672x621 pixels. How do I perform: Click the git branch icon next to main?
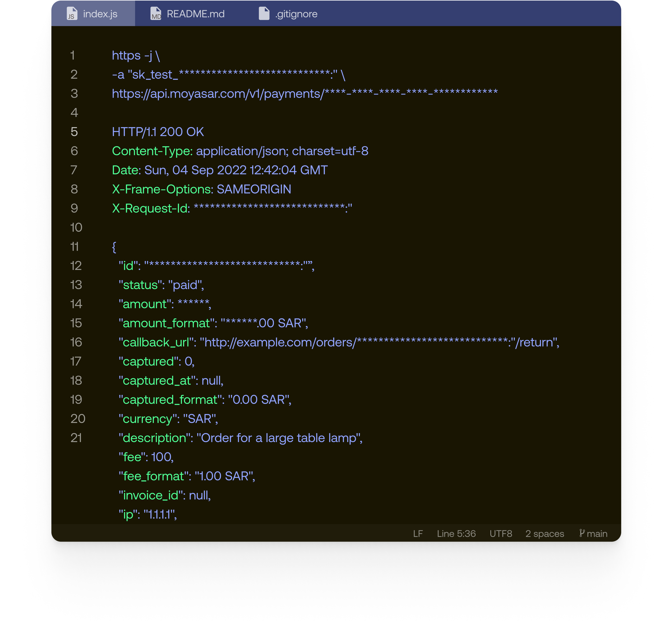click(582, 533)
